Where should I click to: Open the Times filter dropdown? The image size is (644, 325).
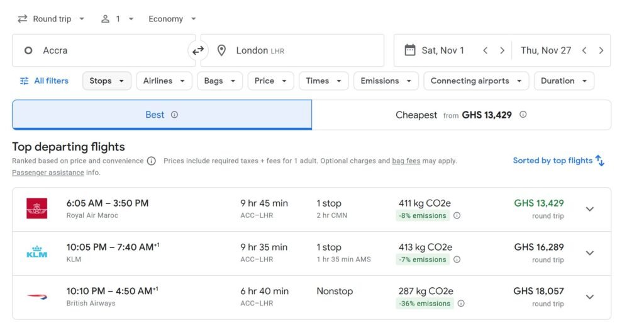324,81
